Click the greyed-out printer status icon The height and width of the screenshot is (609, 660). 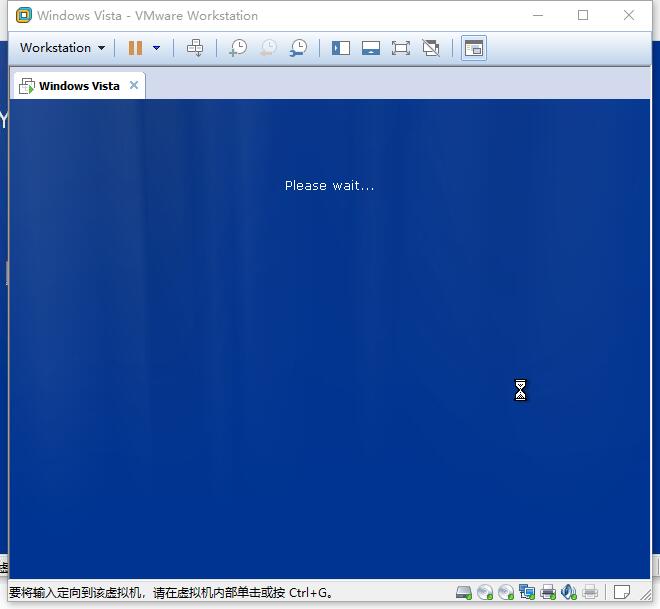(x=590, y=593)
